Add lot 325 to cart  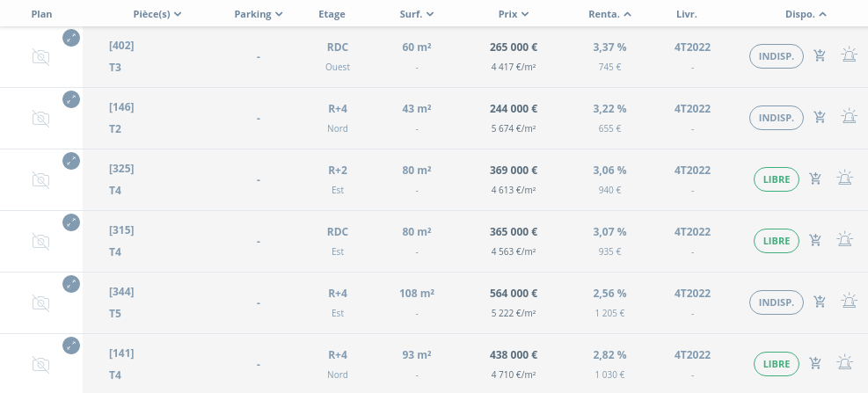click(x=815, y=178)
